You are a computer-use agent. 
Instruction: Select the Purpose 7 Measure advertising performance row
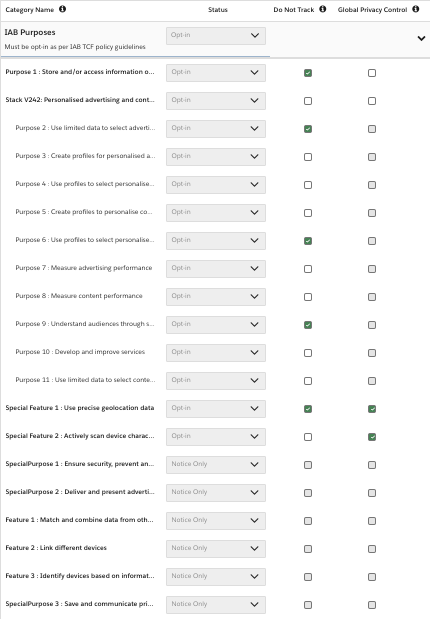click(215, 269)
